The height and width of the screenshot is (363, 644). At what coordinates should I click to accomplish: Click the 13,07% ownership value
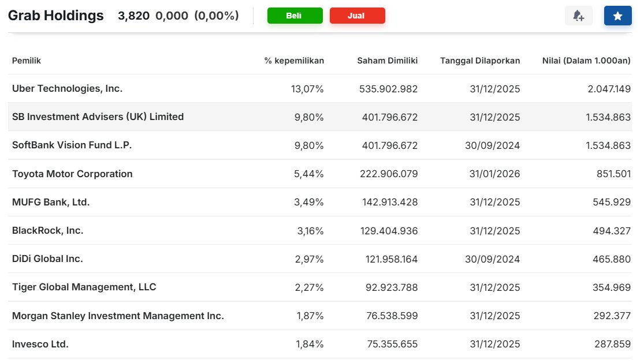click(x=307, y=89)
